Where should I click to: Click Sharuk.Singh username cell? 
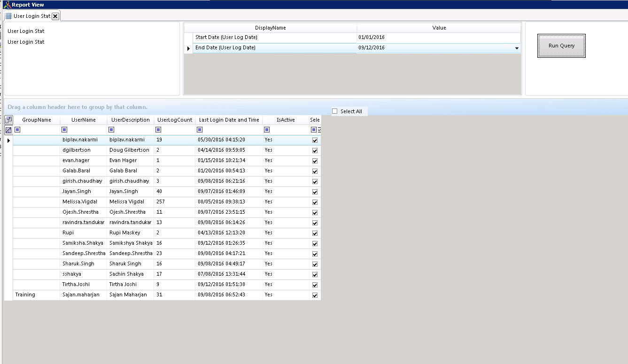[x=84, y=264]
